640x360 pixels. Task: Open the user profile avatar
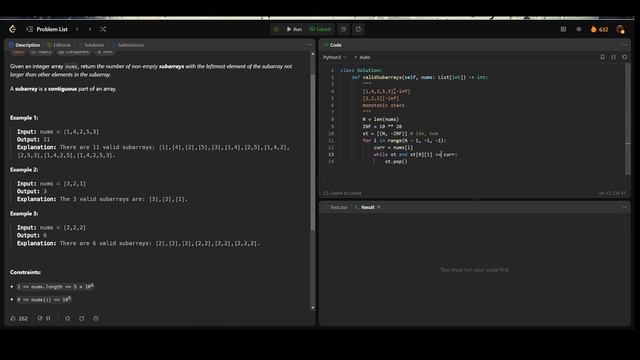(x=620, y=29)
